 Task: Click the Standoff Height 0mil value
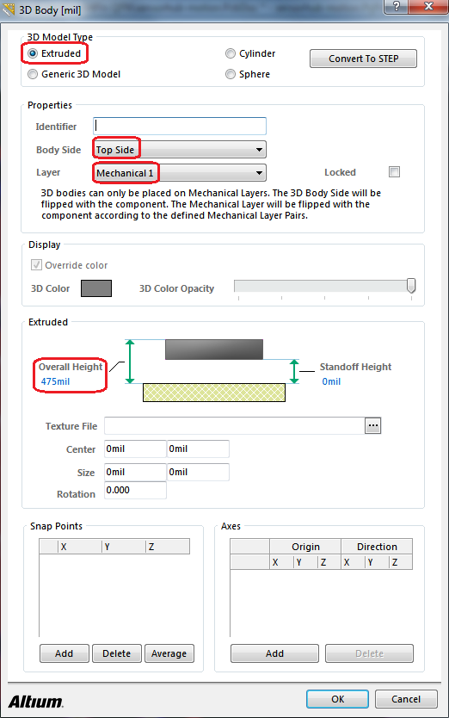click(x=331, y=381)
